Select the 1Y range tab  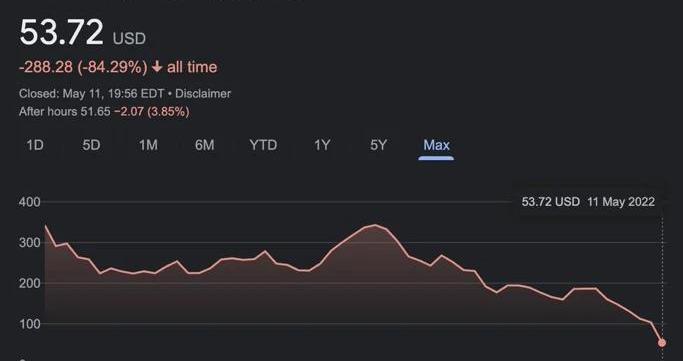pos(322,145)
